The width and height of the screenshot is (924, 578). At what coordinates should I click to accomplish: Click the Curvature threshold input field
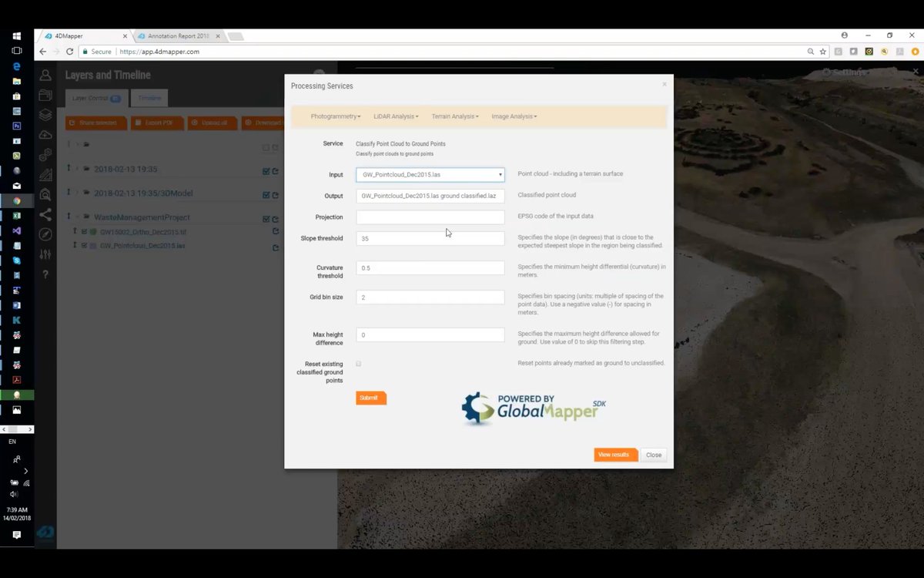click(x=430, y=268)
